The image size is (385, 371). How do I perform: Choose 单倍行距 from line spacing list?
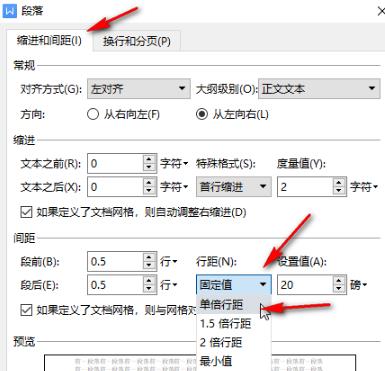[234, 304]
